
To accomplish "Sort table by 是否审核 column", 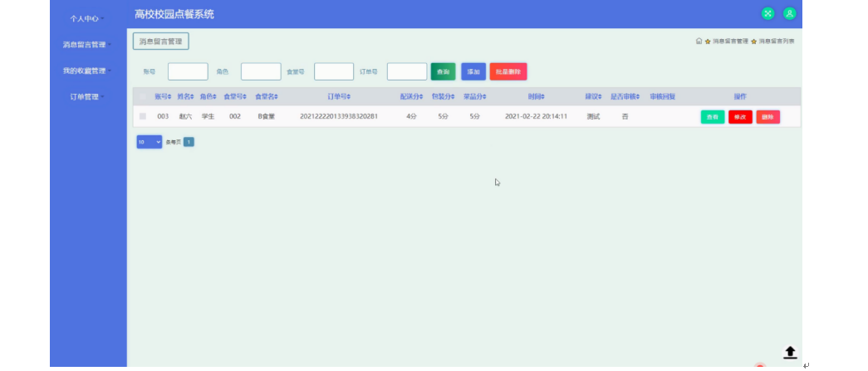I will pos(625,97).
